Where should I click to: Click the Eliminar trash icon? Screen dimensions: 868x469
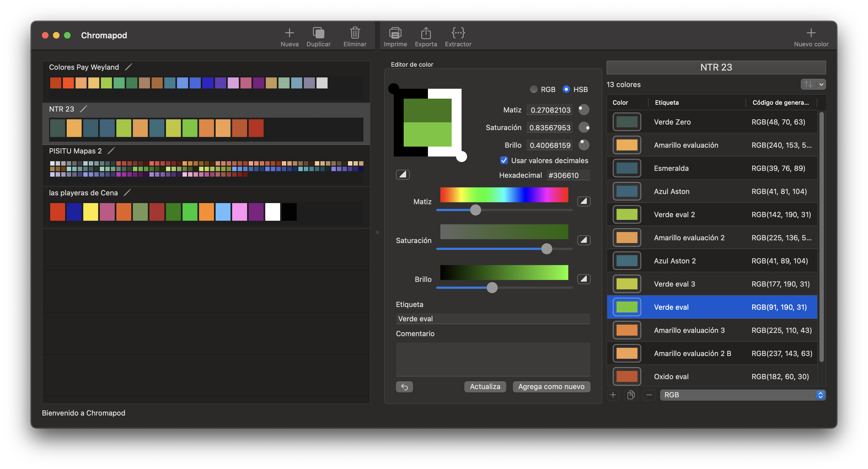coord(355,33)
